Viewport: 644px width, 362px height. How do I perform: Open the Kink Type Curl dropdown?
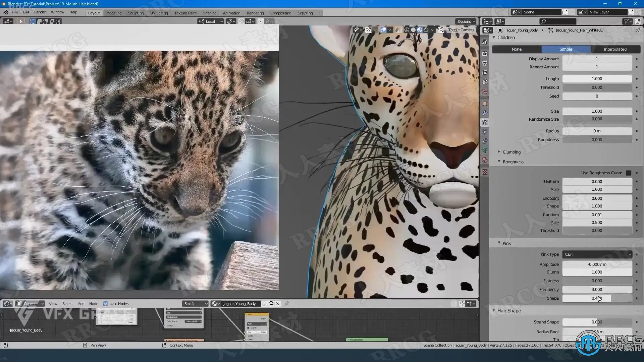[597, 254]
